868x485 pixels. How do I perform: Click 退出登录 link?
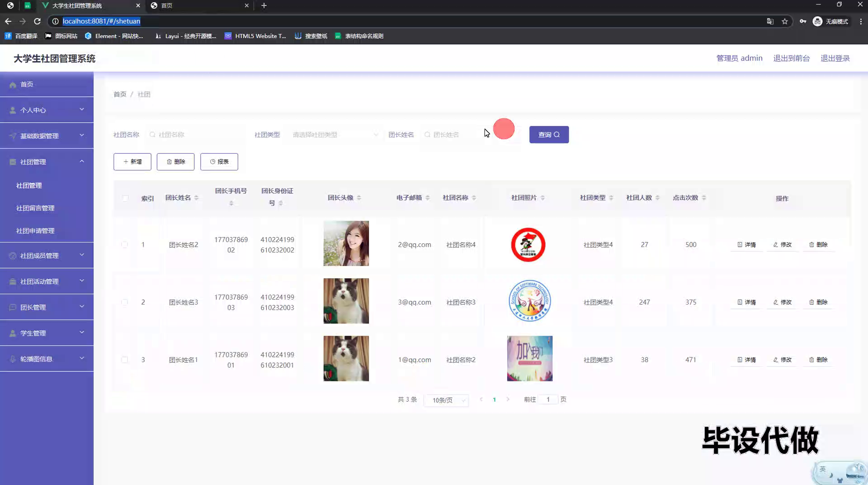[835, 58]
